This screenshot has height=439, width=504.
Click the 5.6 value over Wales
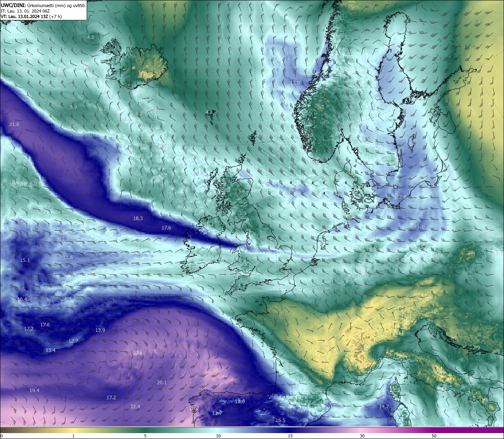(243, 262)
